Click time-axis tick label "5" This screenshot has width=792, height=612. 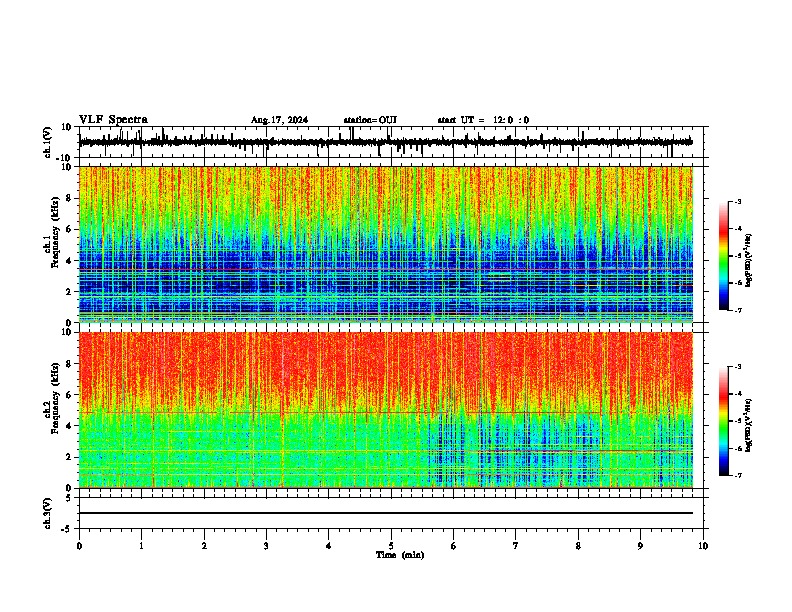(x=391, y=545)
